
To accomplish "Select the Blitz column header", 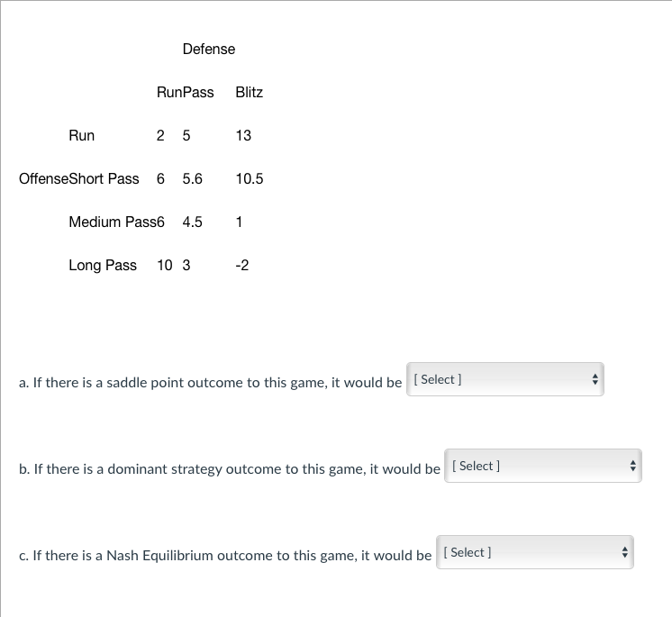I will coord(249,92).
